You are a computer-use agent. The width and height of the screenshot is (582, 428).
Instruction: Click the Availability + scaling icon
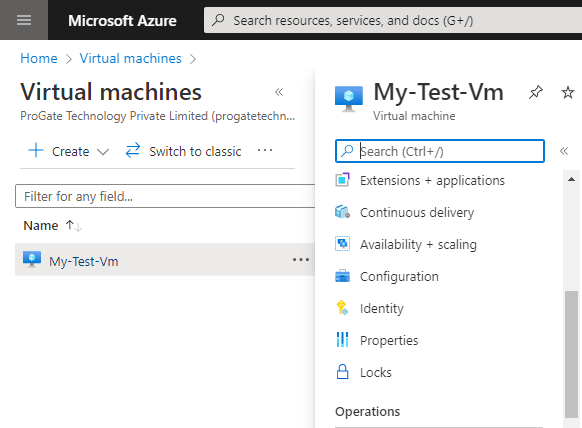coord(342,244)
